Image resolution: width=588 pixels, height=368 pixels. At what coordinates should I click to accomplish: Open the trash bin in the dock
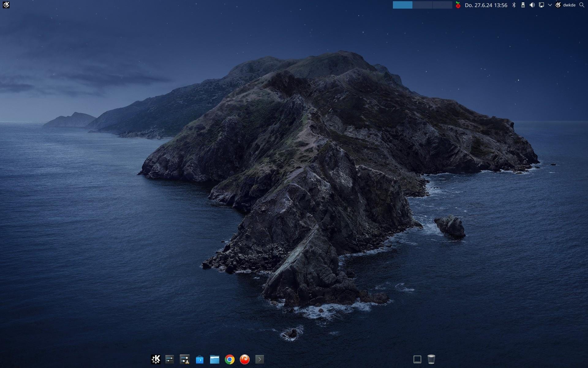click(x=431, y=359)
